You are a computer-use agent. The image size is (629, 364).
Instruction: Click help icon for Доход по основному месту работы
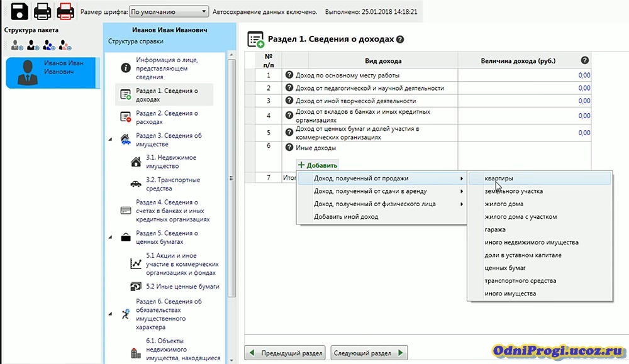pyautogui.click(x=289, y=75)
